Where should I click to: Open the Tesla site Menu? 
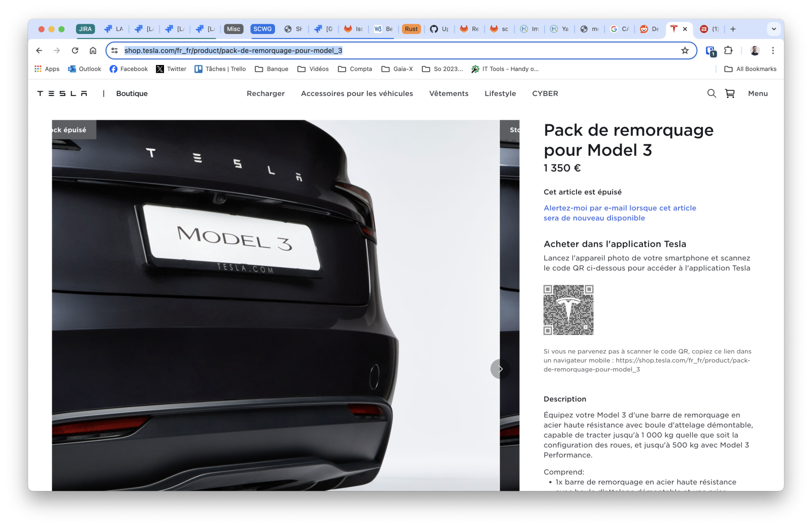pos(758,93)
